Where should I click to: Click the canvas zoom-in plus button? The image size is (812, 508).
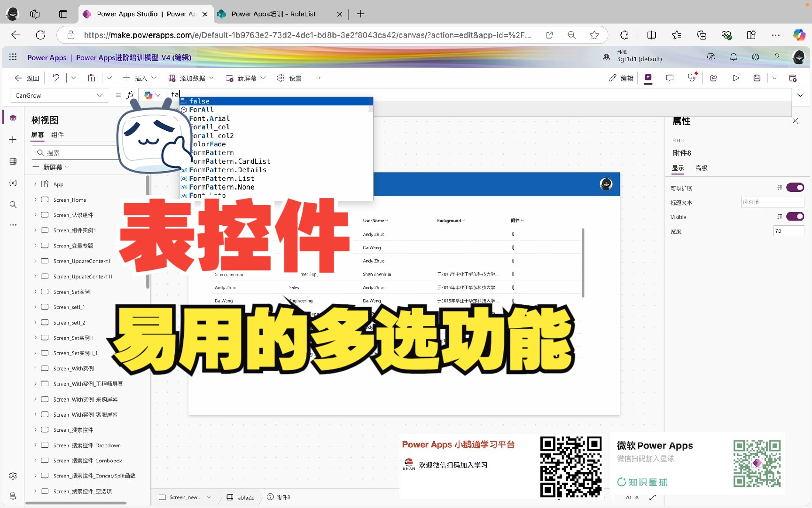point(613,497)
